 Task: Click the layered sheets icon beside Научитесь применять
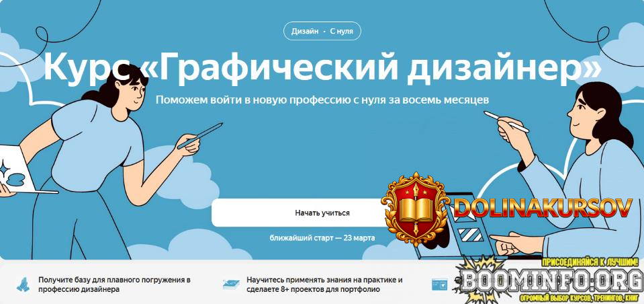click(x=231, y=284)
